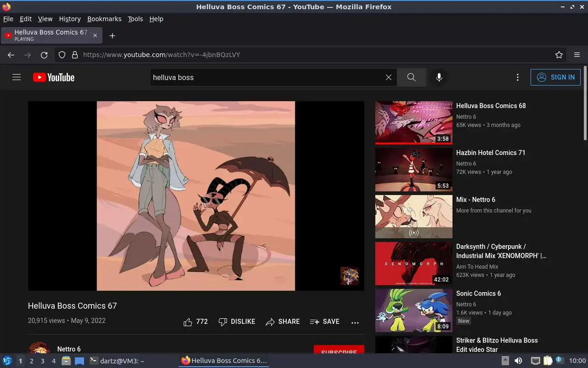Open the File menu
Image resolution: width=588 pixels, height=368 pixels.
8,19
